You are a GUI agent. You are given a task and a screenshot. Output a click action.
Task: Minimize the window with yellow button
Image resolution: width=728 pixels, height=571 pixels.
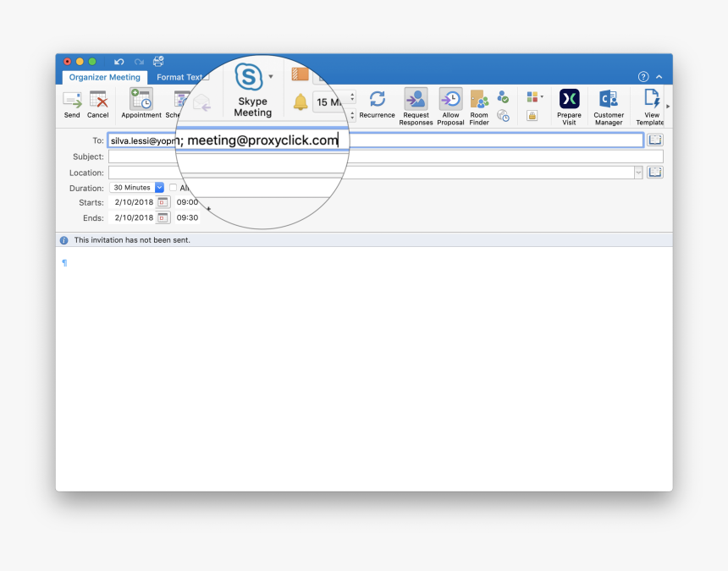pyautogui.click(x=80, y=62)
